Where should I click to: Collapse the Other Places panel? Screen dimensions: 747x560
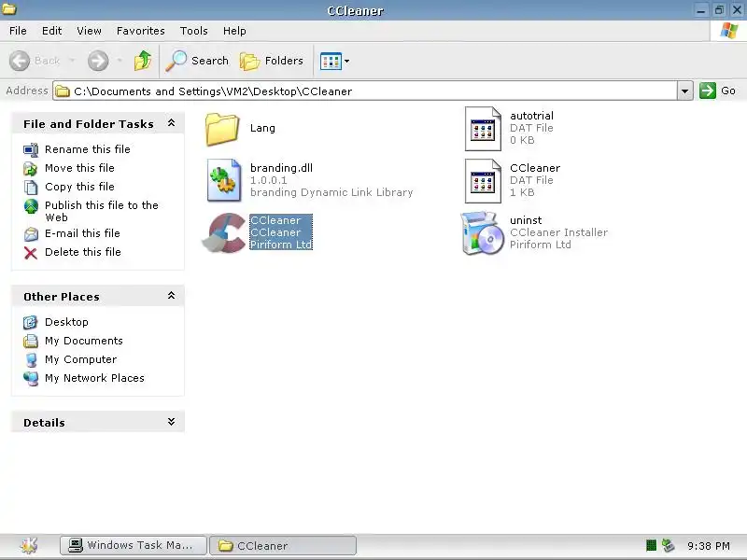point(171,296)
